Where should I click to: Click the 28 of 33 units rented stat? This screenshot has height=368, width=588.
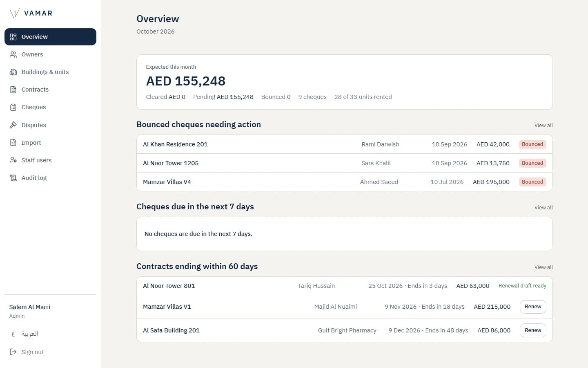[363, 97]
